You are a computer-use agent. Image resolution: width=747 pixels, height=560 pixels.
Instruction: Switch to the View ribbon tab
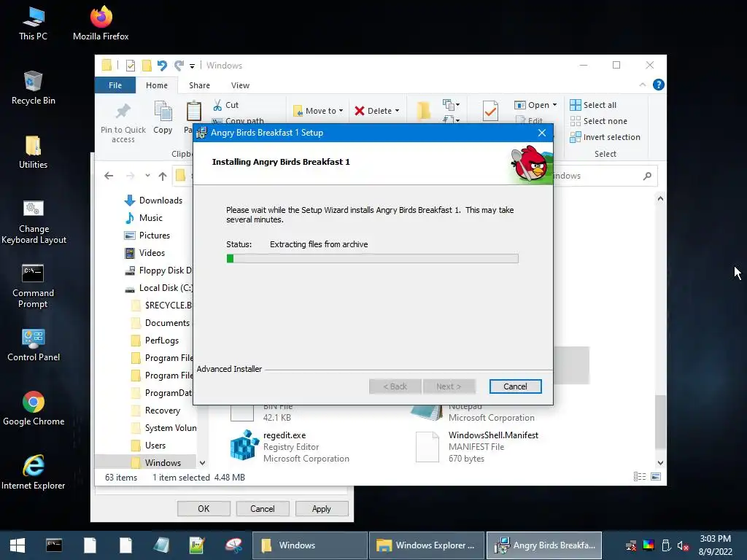[240, 85]
